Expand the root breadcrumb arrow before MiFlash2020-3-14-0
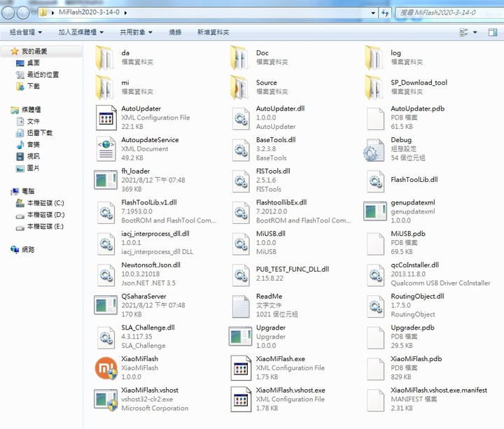This screenshot has width=504, height=429. click(x=53, y=13)
